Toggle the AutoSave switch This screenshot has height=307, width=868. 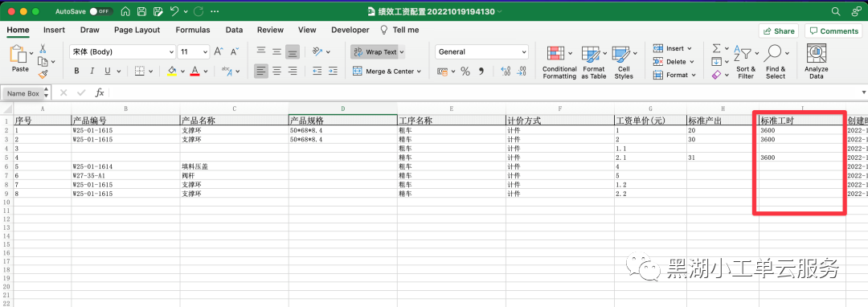pyautogui.click(x=101, y=11)
